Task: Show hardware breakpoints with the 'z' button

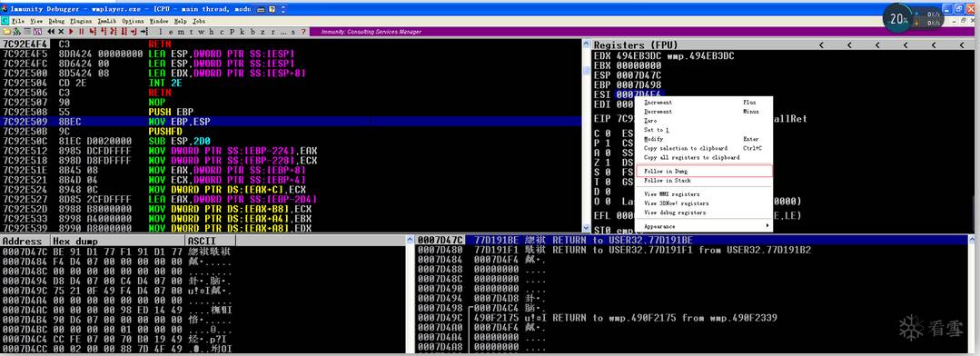Action: point(262,32)
